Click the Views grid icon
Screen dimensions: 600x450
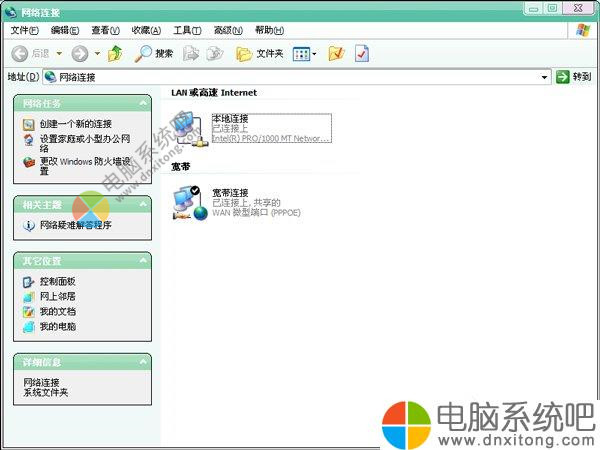coord(302,54)
